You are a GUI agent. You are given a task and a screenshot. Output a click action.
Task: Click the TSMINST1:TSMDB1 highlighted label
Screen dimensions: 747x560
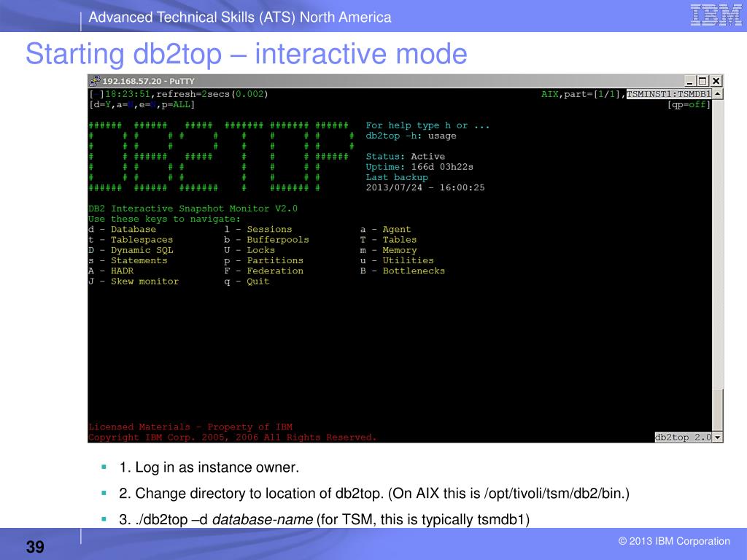click(x=669, y=94)
